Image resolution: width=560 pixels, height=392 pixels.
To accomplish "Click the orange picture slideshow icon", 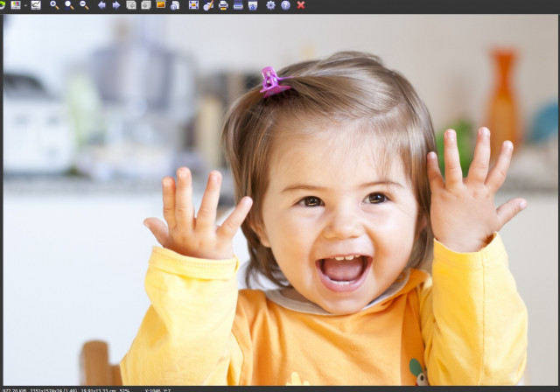I will pyautogui.click(x=161, y=5).
